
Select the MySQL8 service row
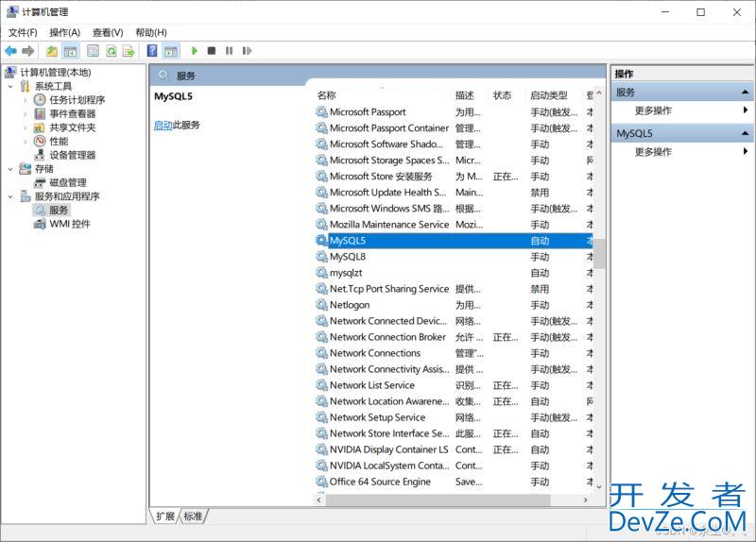[454, 257]
